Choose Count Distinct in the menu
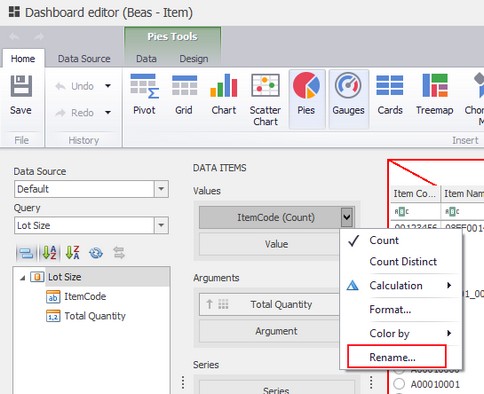This screenshot has height=394, width=484. [x=401, y=262]
